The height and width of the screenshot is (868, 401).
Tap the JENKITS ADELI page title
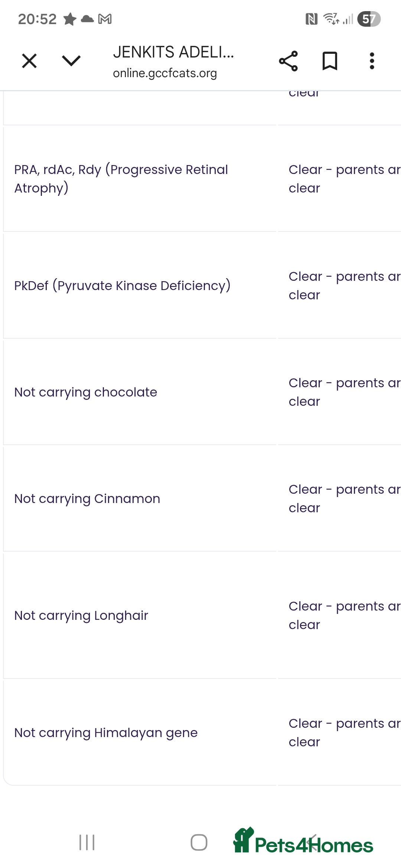point(173,52)
